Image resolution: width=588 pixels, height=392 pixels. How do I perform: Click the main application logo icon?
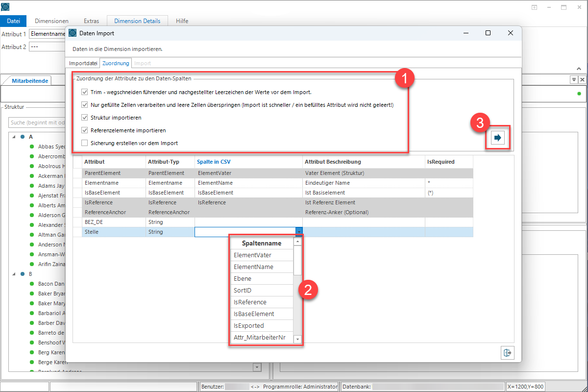point(6,7)
